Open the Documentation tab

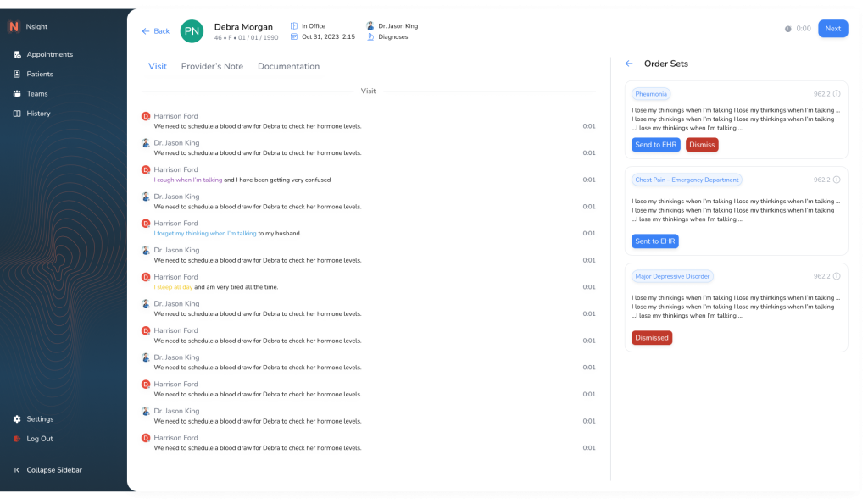(x=288, y=67)
